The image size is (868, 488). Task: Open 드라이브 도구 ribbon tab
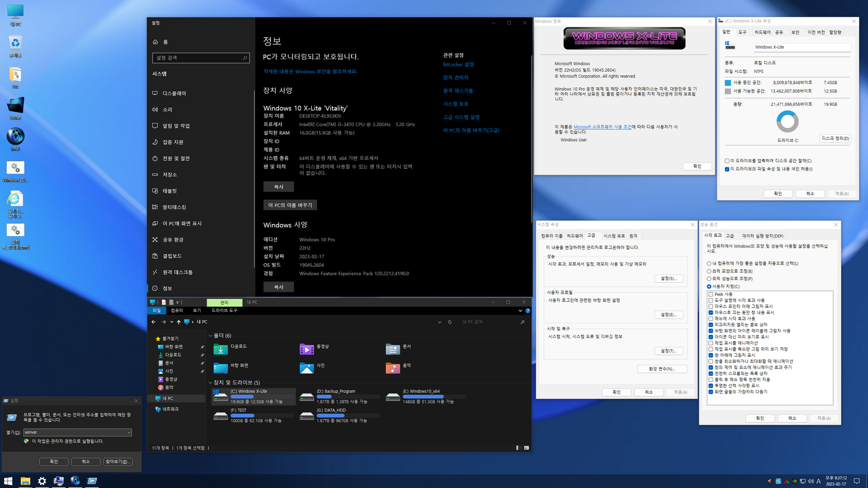pos(224,311)
